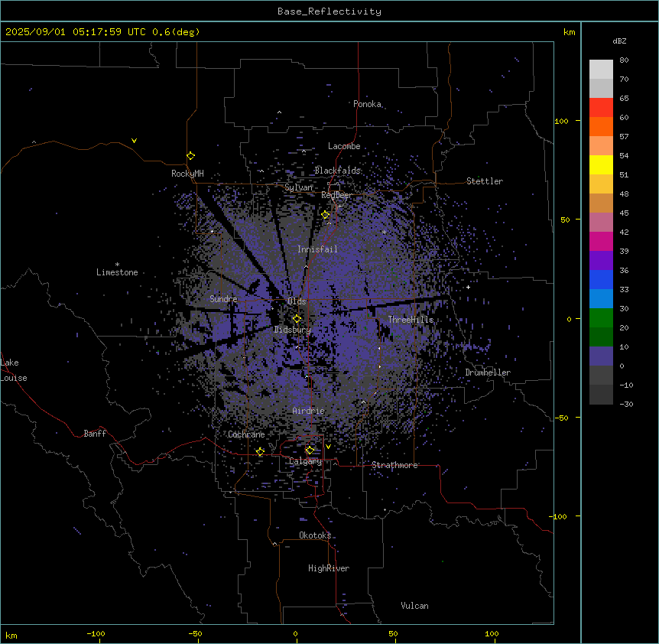
Task: Click the HighRiver map label
Action: [x=329, y=568]
